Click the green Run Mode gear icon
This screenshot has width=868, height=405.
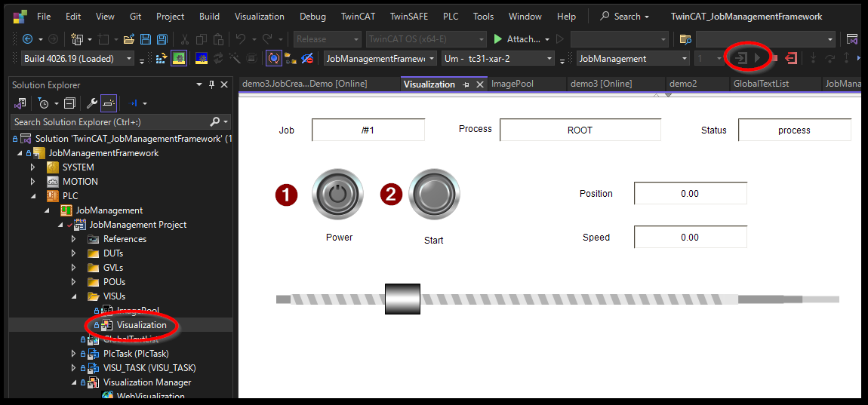180,58
